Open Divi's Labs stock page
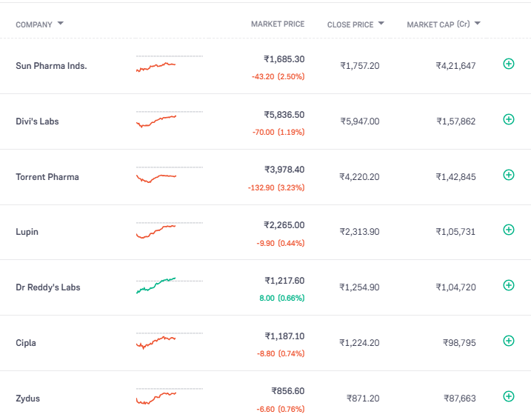Screen dimensions: 531x420 (x=37, y=121)
